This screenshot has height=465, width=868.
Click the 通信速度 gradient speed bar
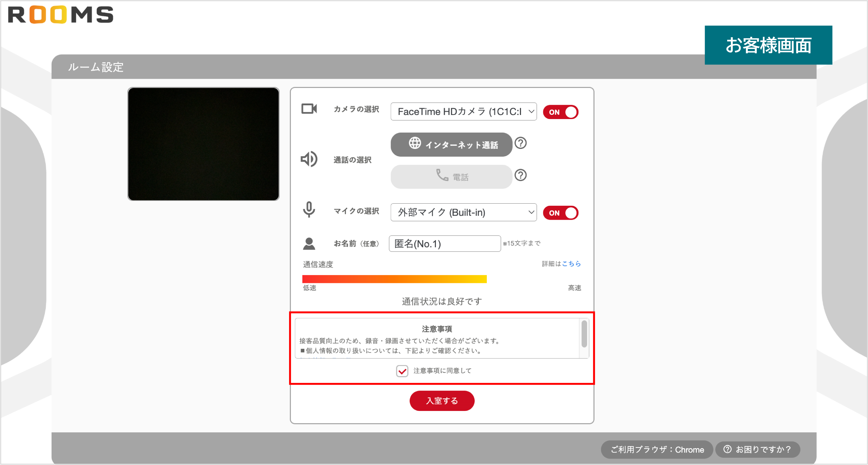394,279
